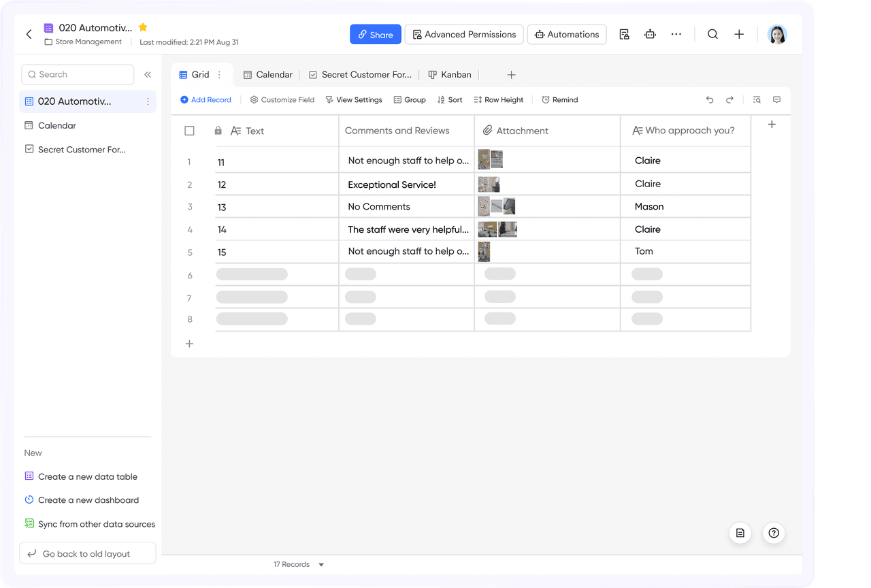Click the Comments and Reviews column header
871x588 pixels.
[406, 131]
